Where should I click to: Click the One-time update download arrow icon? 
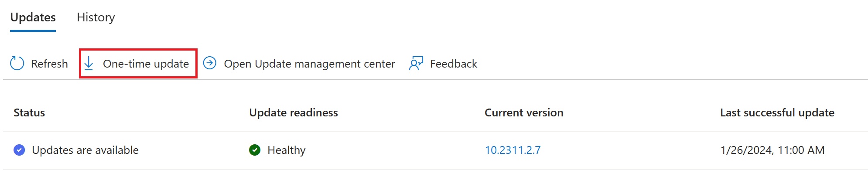[89, 63]
